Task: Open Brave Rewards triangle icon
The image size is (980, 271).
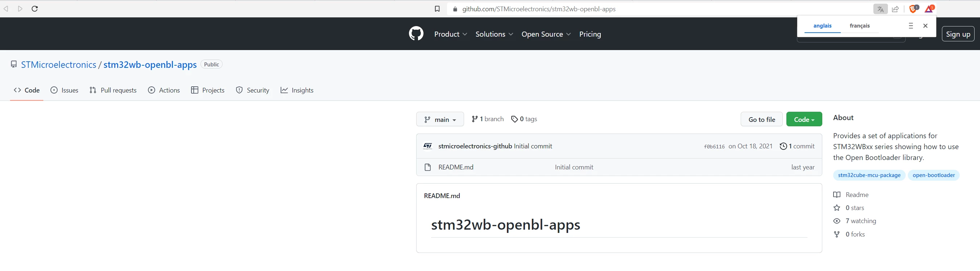Action: coord(929,9)
